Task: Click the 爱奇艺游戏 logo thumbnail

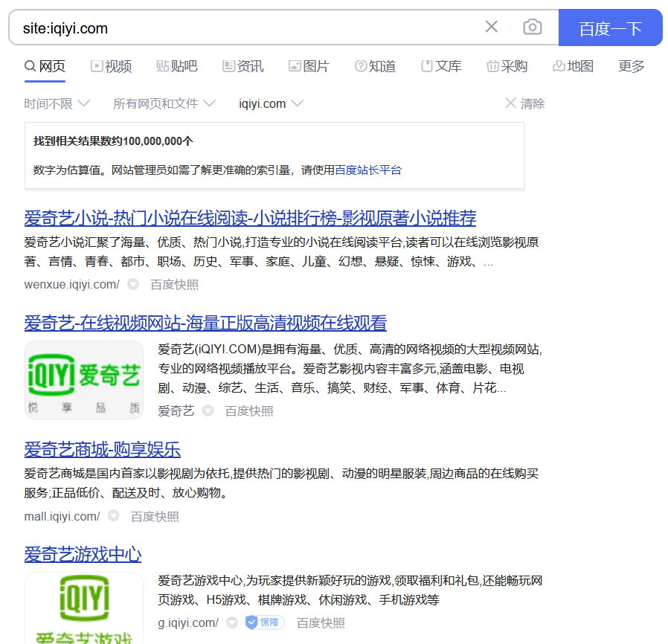Action: [x=84, y=608]
